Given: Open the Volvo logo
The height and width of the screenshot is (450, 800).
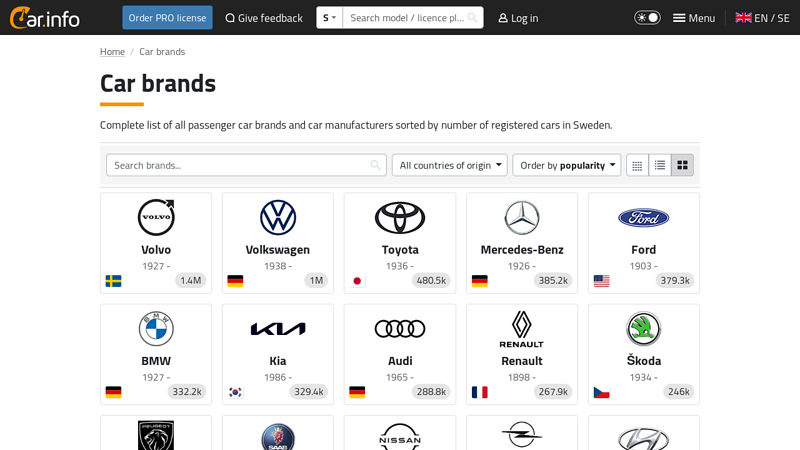Looking at the screenshot, I should point(156,217).
